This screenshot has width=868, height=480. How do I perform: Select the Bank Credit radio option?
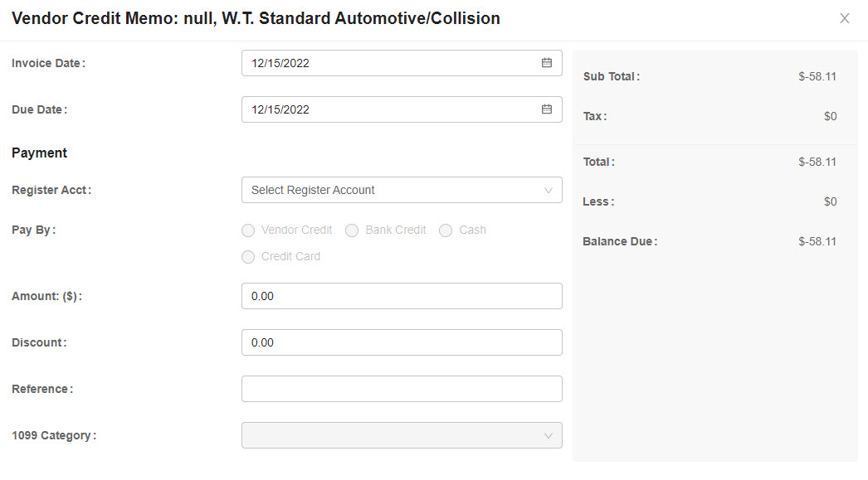[352, 230]
